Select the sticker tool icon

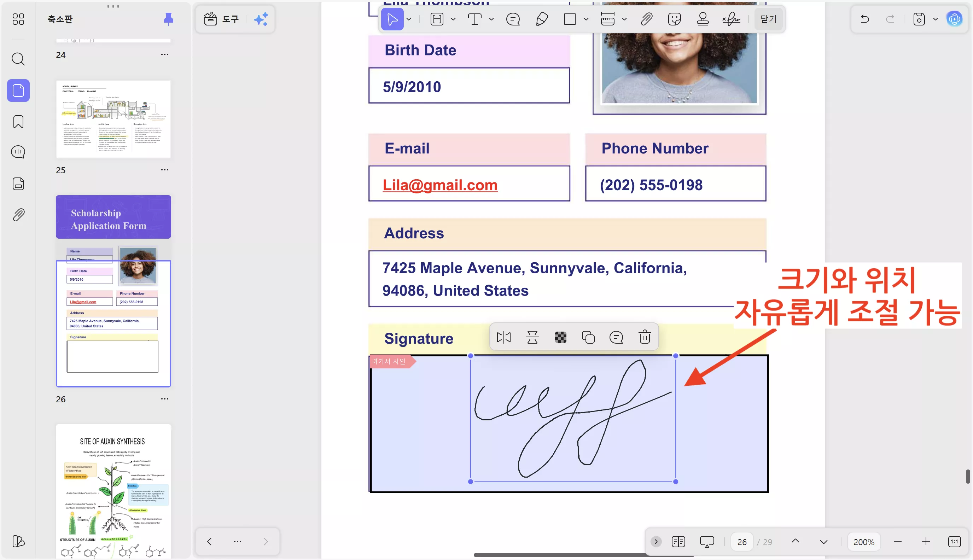coord(674,19)
